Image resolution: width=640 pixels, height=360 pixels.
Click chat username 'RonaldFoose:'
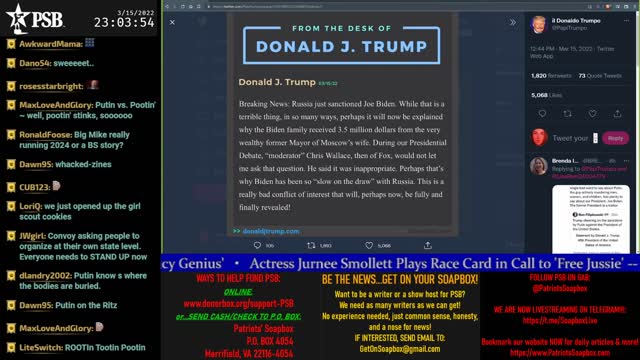point(46,135)
